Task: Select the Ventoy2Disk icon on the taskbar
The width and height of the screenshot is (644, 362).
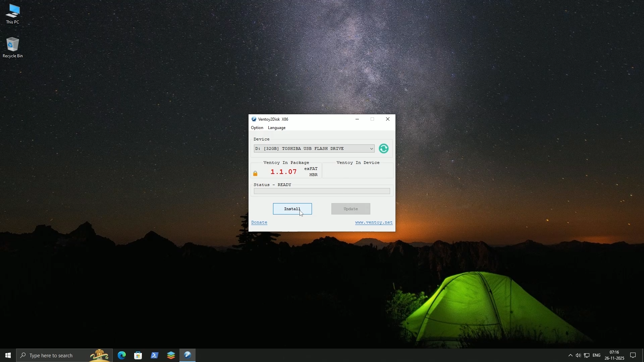Action: point(188,355)
